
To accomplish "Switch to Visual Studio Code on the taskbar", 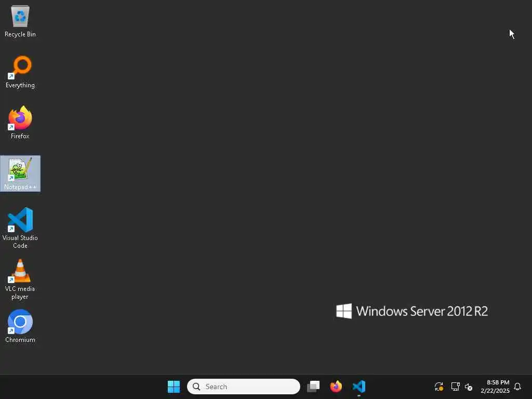I will pyautogui.click(x=359, y=387).
